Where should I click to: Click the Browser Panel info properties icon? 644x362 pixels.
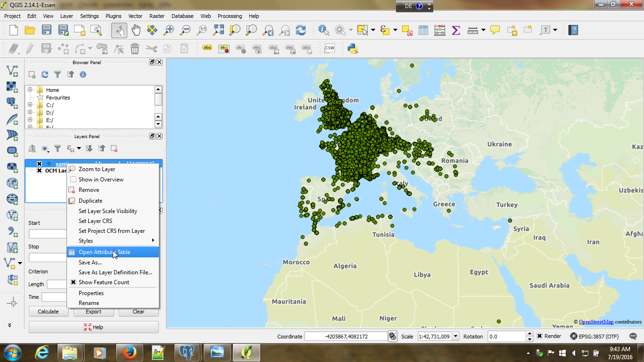click(x=83, y=74)
